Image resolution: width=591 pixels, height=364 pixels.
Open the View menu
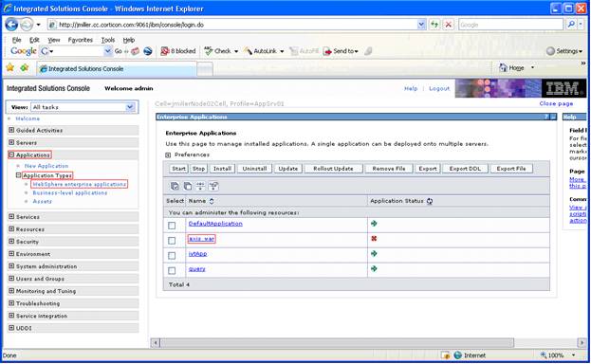(54, 40)
